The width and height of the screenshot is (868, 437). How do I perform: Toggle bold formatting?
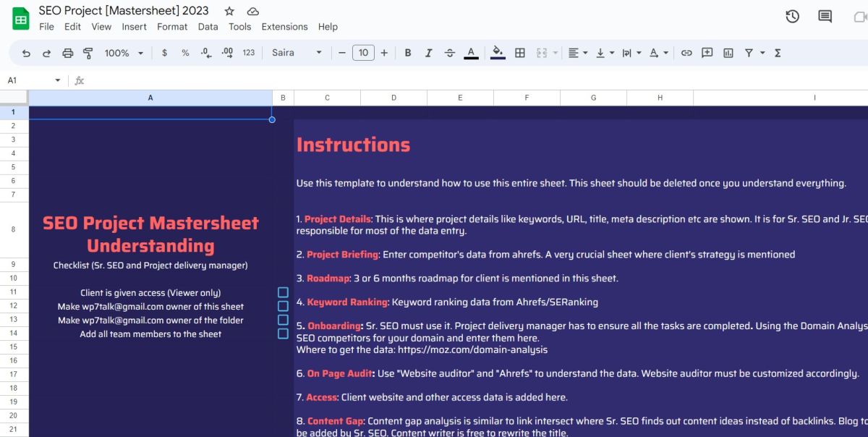[408, 53]
